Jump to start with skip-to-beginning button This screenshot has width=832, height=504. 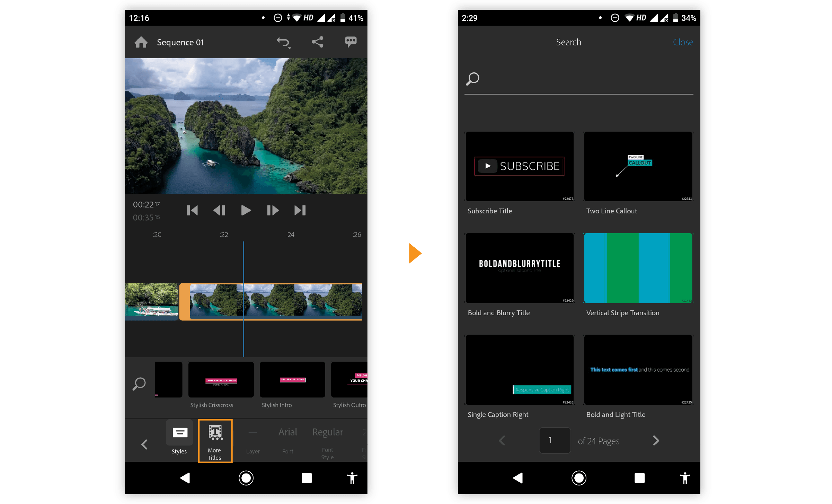[192, 210]
